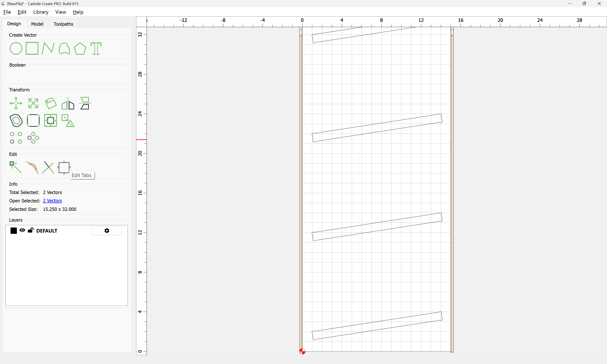The width and height of the screenshot is (607, 364).
Task: Select the Polygon vector tool
Action: point(80,48)
